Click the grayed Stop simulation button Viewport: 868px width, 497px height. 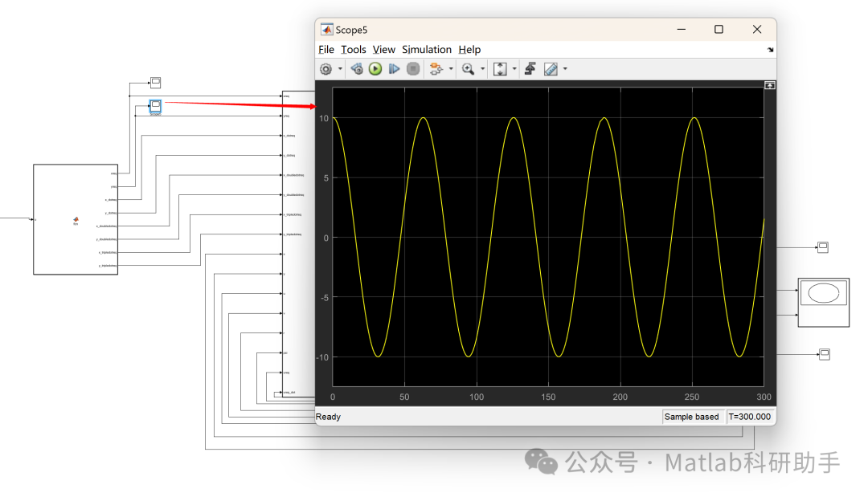413,69
